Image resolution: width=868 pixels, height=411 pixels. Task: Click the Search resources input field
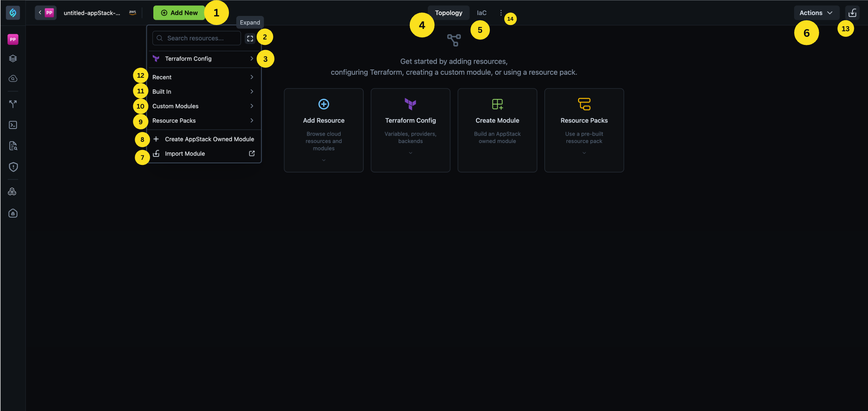(x=199, y=38)
